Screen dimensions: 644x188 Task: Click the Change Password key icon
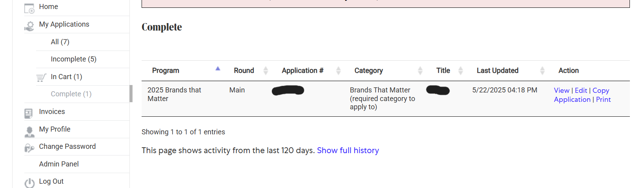tap(29, 148)
